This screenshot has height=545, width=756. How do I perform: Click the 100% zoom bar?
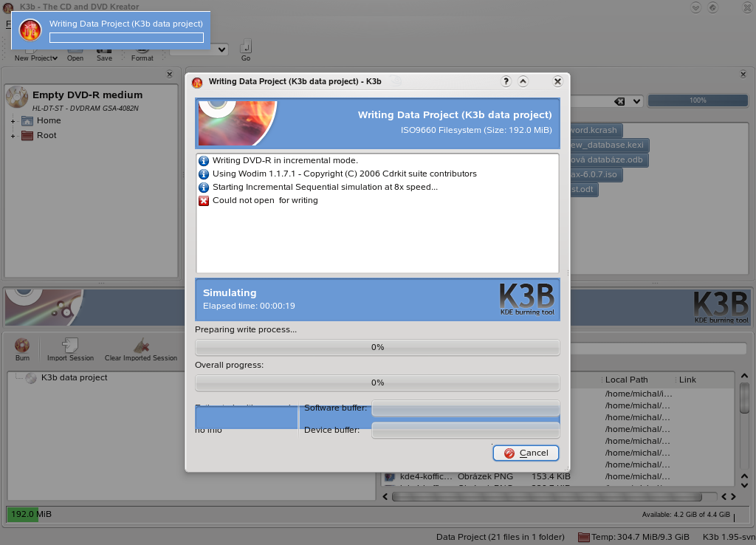(x=698, y=100)
